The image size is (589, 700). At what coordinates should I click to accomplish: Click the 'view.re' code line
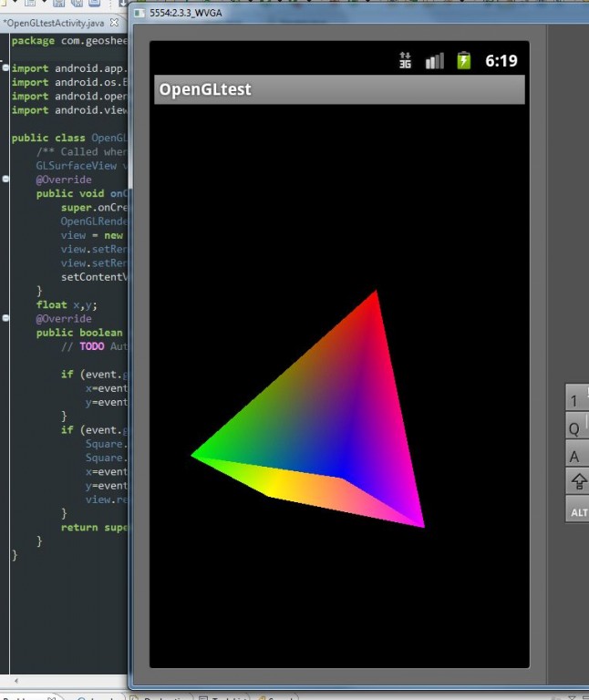[x=107, y=499]
